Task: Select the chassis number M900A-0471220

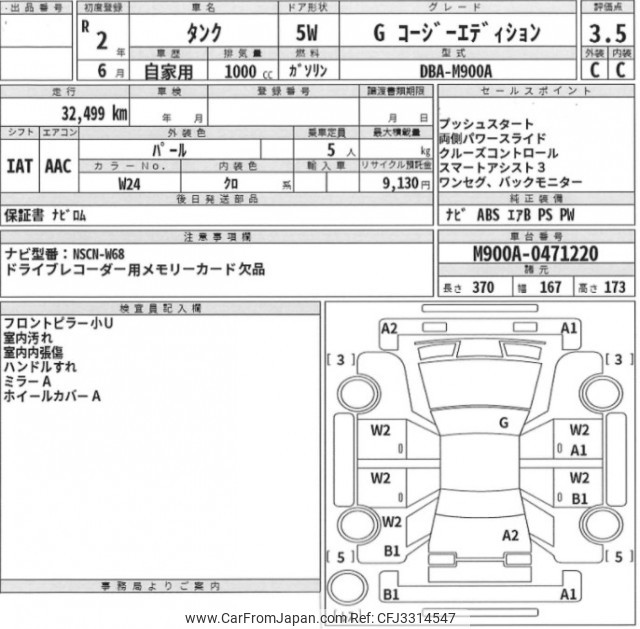Action: 536,253
